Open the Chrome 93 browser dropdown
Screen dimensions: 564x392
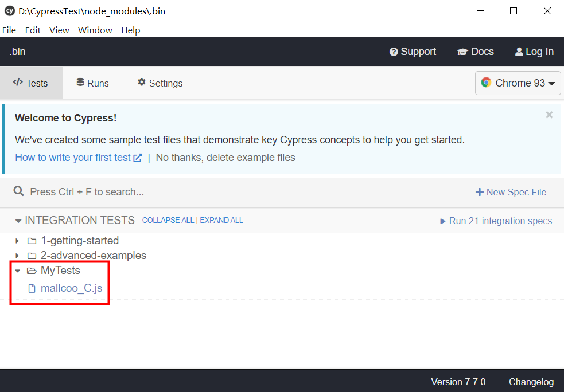[518, 83]
